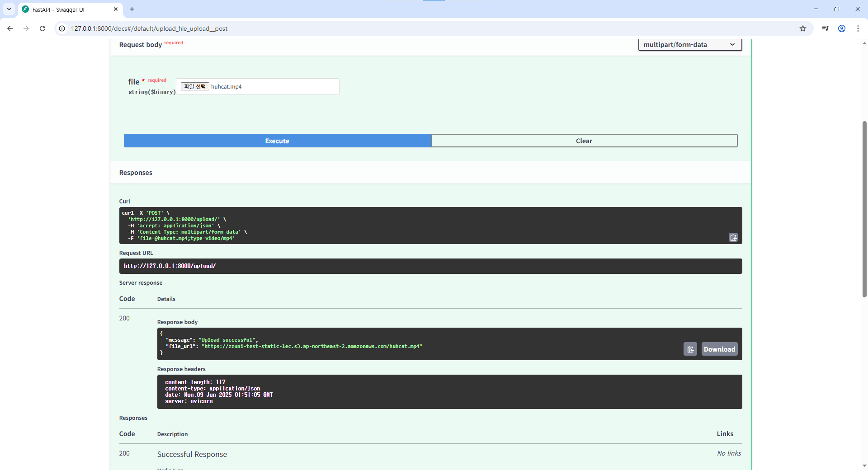Click the server: uvicorn header line

pos(189,401)
